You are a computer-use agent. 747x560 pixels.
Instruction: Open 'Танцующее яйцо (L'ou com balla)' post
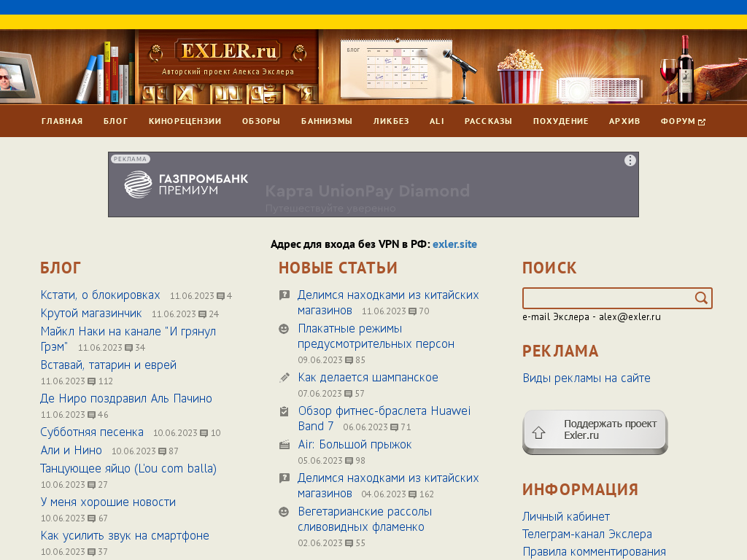[x=128, y=469]
